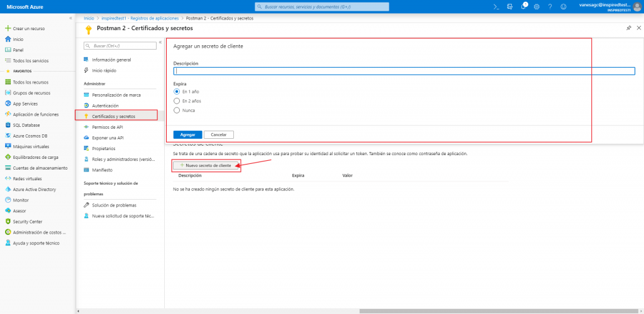Open 'Permisos de API' menu item

pyautogui.click(x=107, y=127)
